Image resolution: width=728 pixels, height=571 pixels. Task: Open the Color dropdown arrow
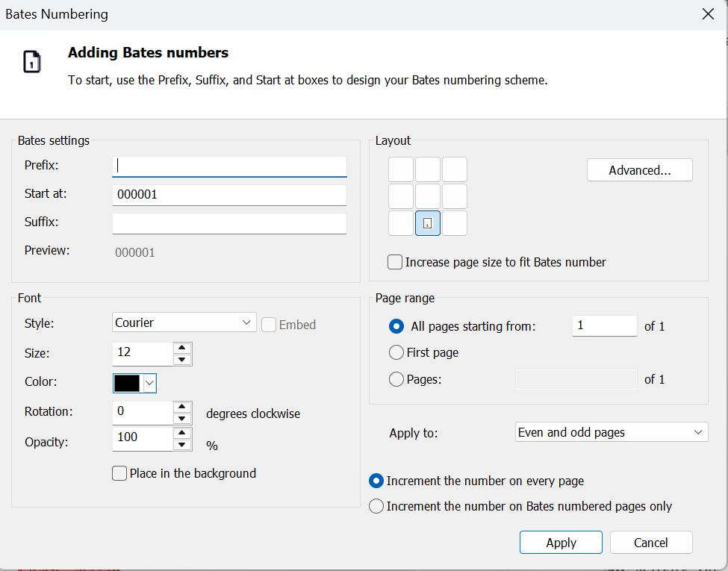pyautogui.click(x=149, y=383)
